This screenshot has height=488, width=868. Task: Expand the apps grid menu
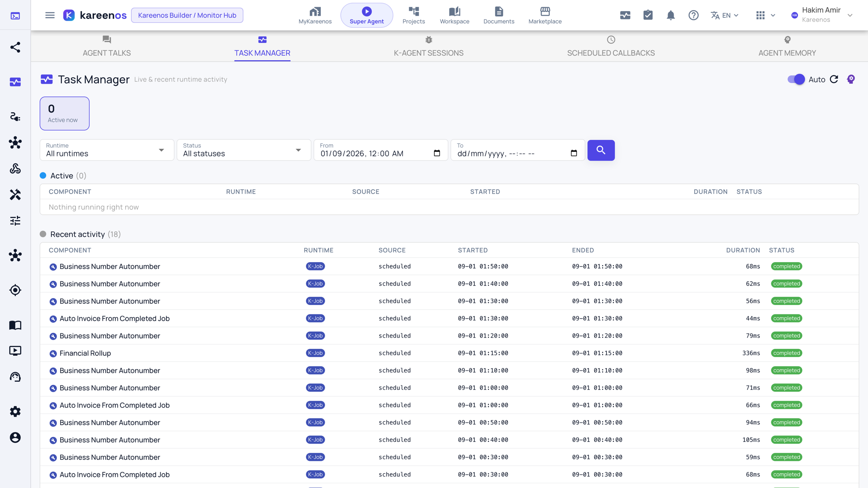pyautogui.click(x=765, y=15)
